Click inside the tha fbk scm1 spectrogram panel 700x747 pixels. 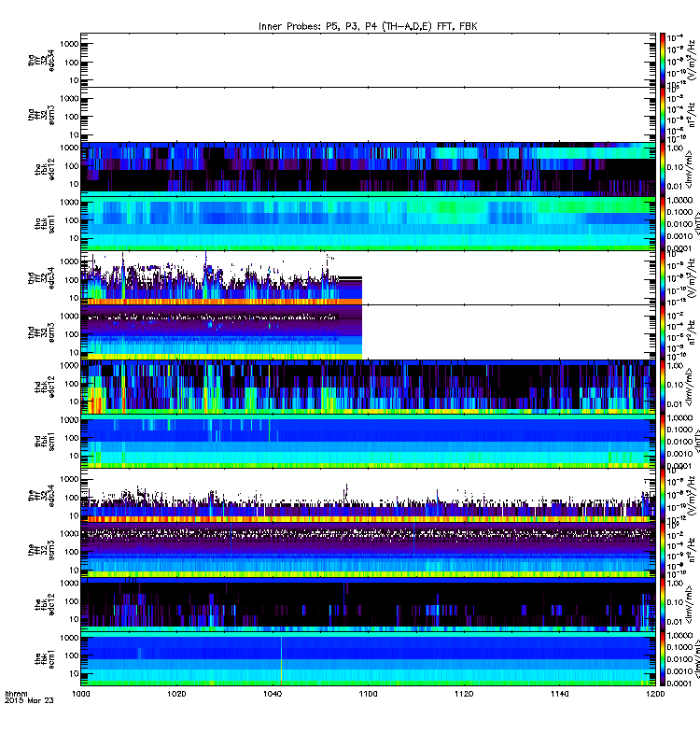pyautogui.click(x=368, y=223)
